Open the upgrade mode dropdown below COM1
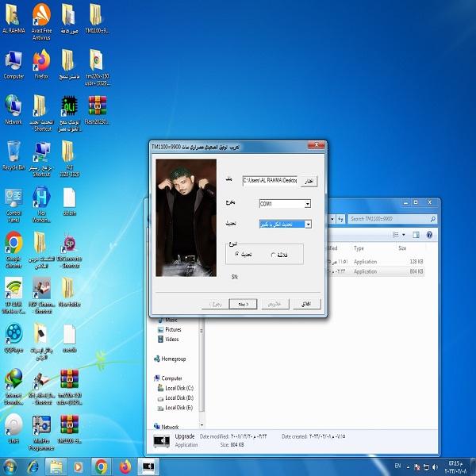 pyautogui.click(x=308, y=225)
